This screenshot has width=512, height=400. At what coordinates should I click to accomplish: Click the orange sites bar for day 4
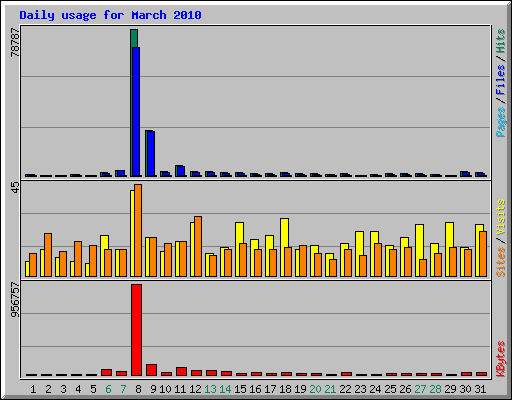pyautogui.click(x=78, y=259)
